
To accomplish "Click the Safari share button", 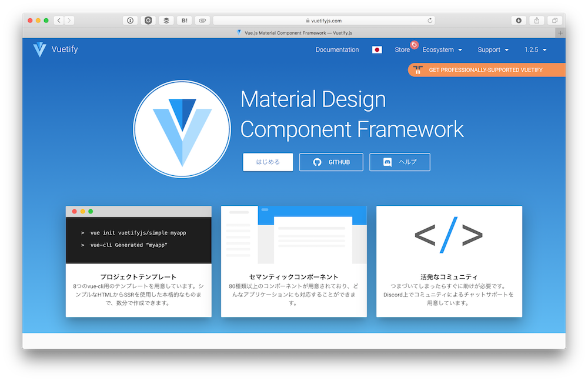I will point(537,21).
